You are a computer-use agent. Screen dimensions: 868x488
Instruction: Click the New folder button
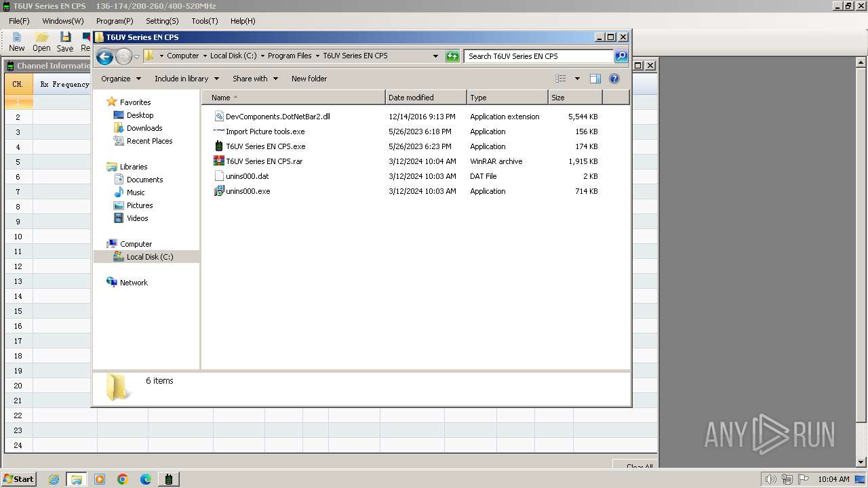pyautogui.click(x=309, y=79)
